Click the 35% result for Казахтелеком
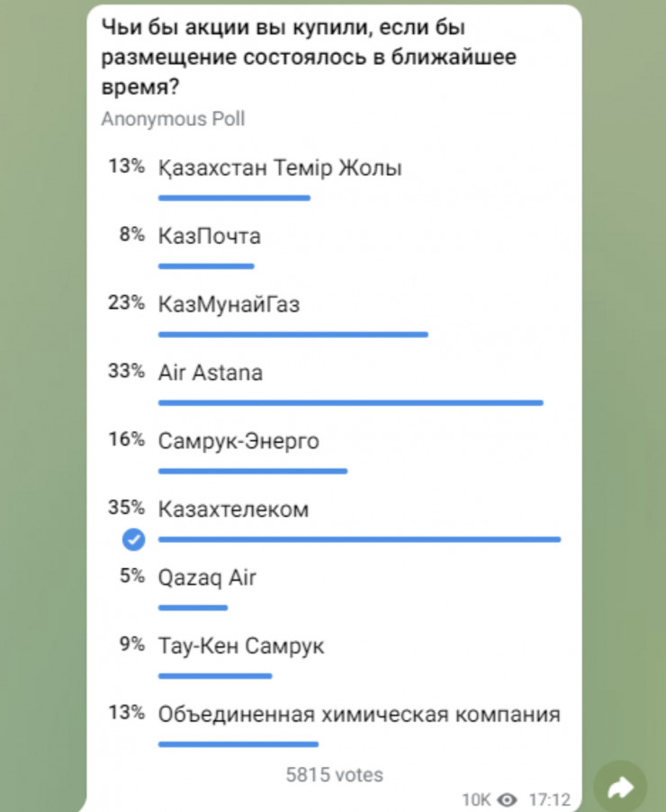Screen dimensions: 666x812 coord(126,508)
